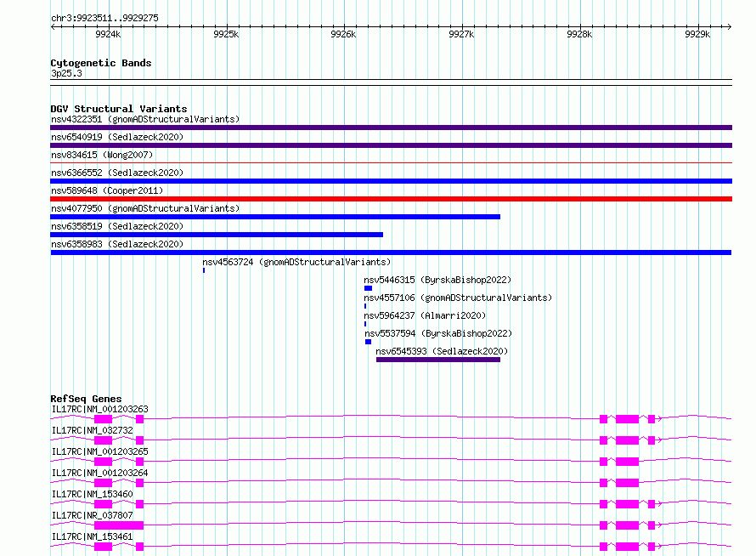
Task: Click the first exon of NM_153461
Action: (x=103, y=547)
